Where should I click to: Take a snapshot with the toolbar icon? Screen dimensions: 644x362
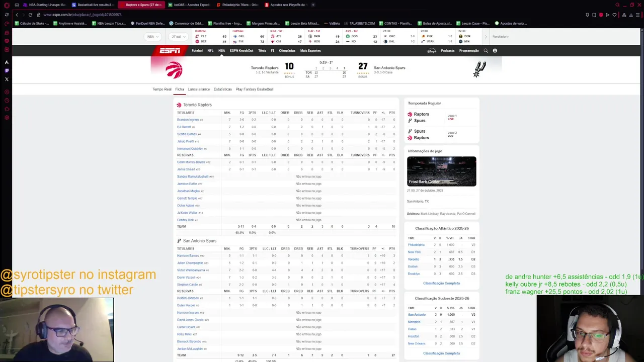594,15
